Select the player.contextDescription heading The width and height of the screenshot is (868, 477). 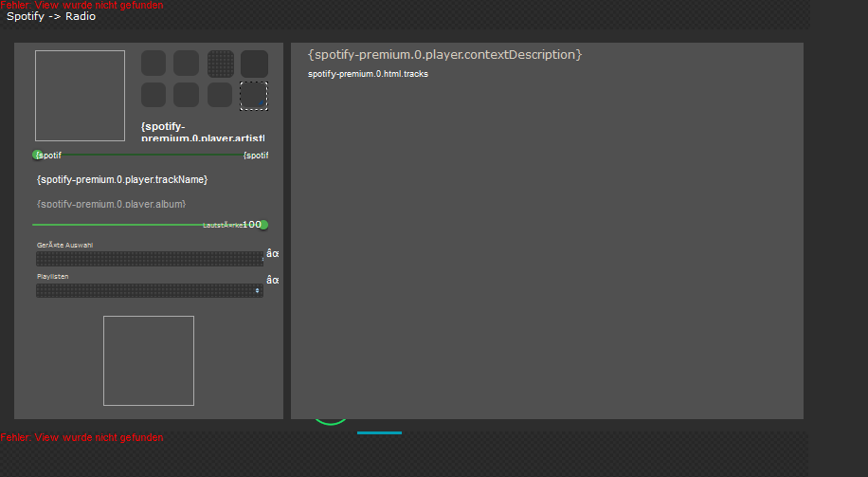pos(444,55)
